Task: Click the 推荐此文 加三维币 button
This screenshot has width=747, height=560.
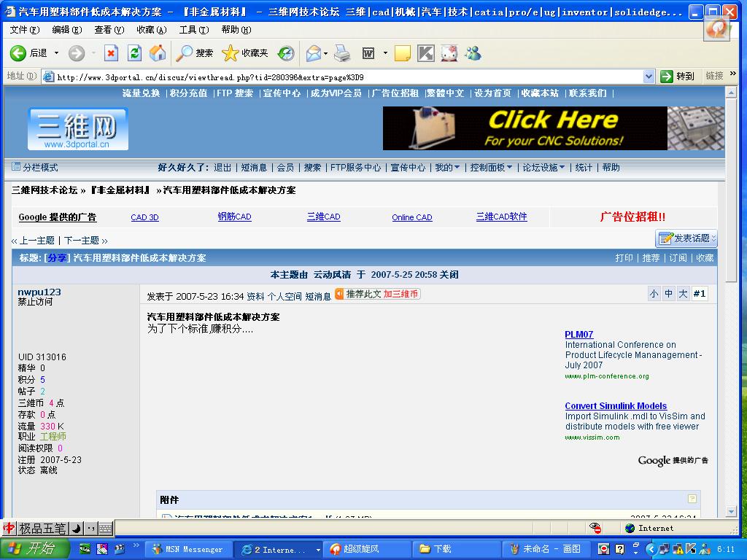Action: click(377, 295)
